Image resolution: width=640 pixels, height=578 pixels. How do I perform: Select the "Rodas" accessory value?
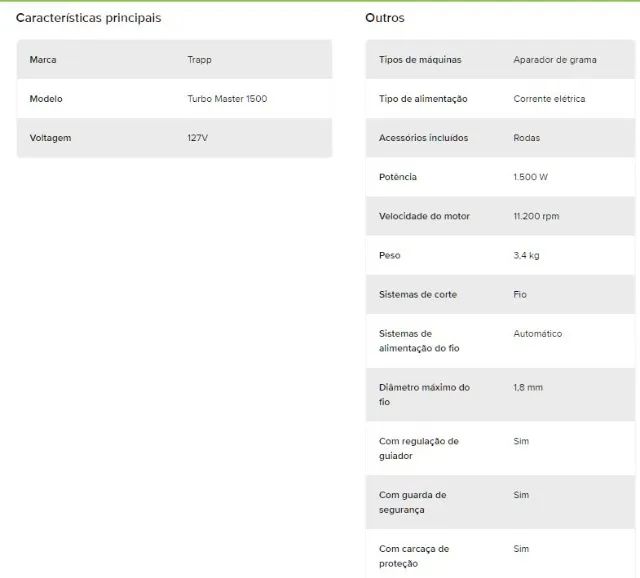[x=527, y=138]
